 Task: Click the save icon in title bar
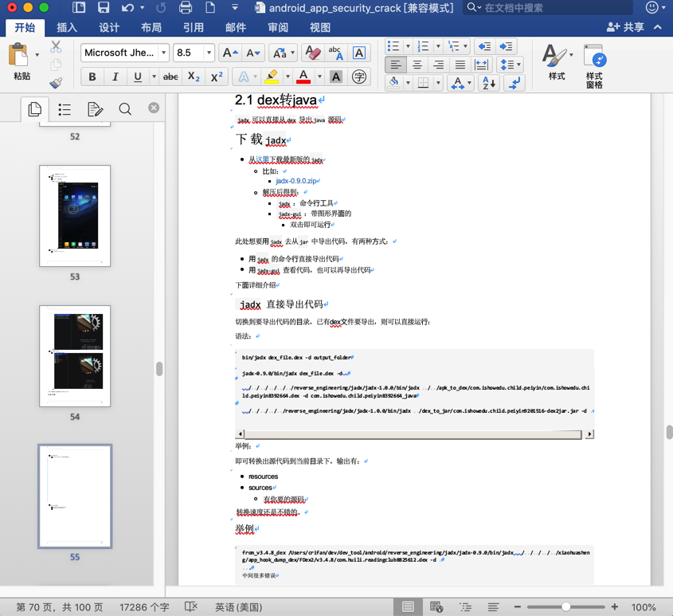coord(104,8)
